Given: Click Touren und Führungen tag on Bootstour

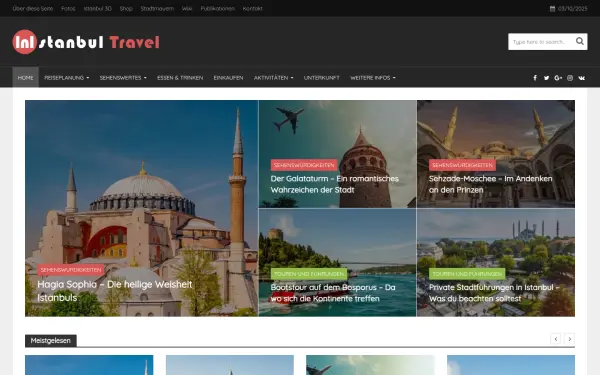Looking at the screenshot, I should pos(309,274).
